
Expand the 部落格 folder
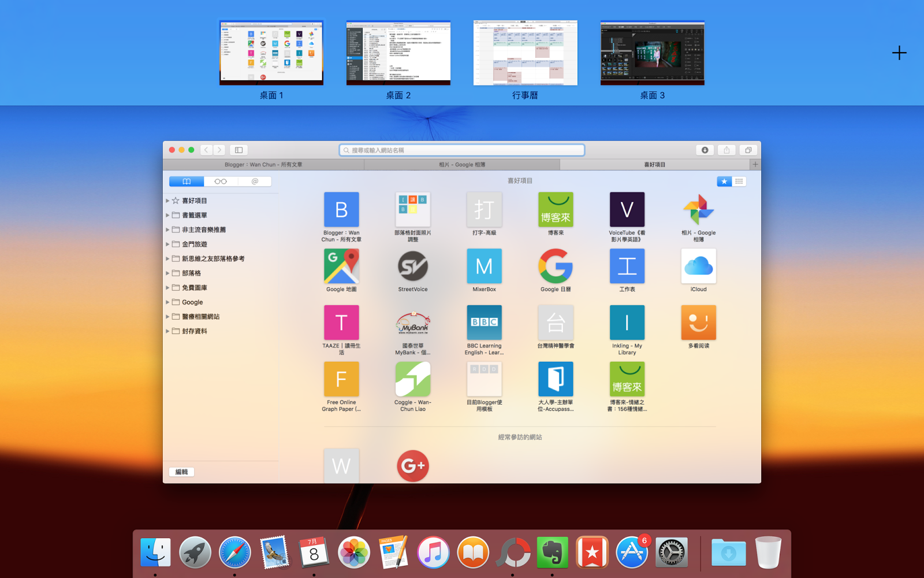coord(167,273)
